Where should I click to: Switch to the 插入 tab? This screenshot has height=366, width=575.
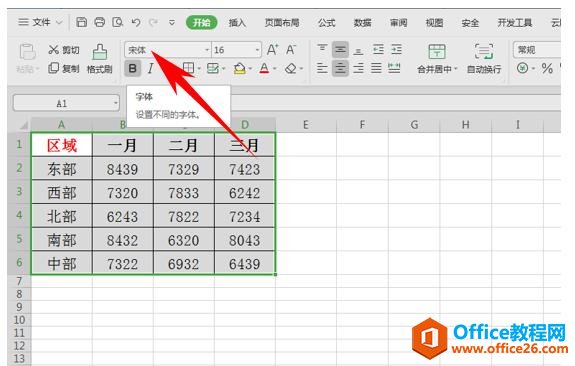point(237,23)
